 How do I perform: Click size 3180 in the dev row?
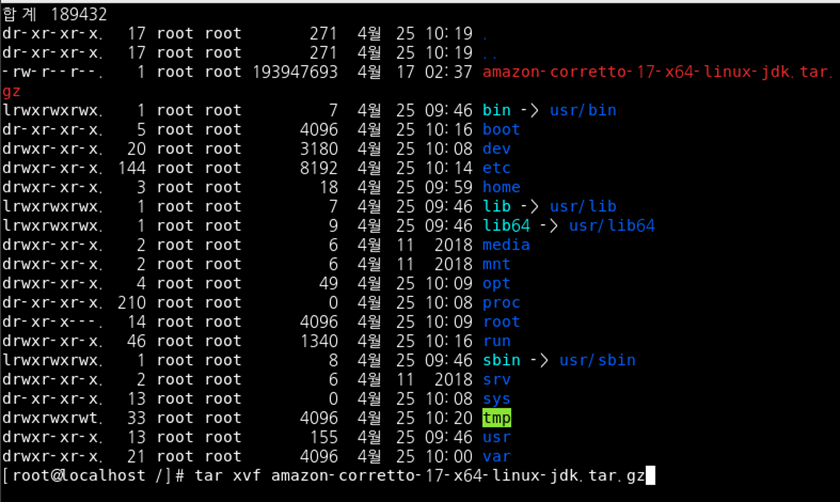(319, 148)
